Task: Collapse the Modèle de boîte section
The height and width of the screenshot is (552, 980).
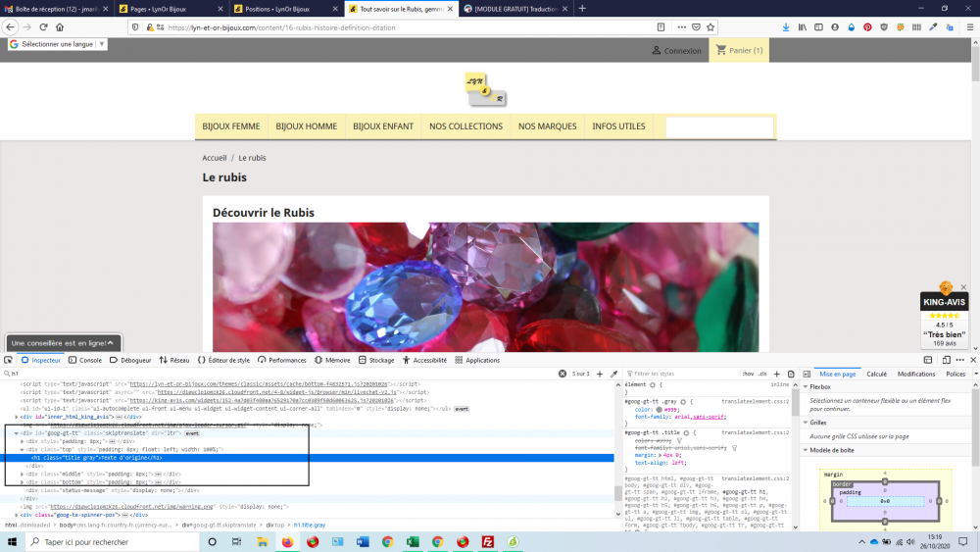Action: pyautogui.click(x=806, y=450)
